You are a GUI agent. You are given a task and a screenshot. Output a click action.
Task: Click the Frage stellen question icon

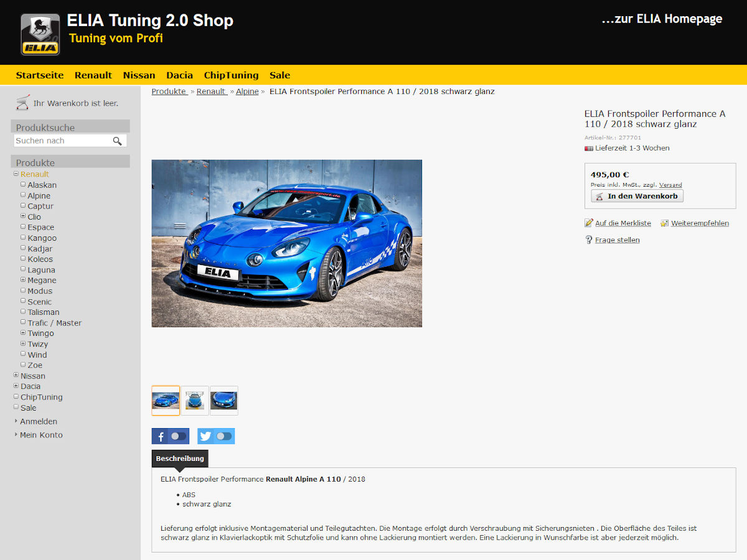point(589,240)
